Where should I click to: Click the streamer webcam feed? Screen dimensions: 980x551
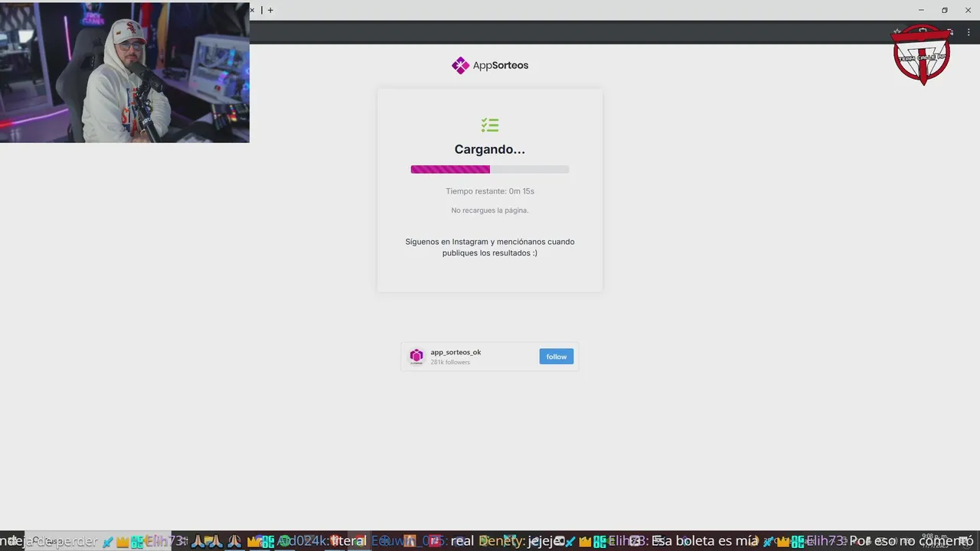pyautogui.click(x=125, y=73)
